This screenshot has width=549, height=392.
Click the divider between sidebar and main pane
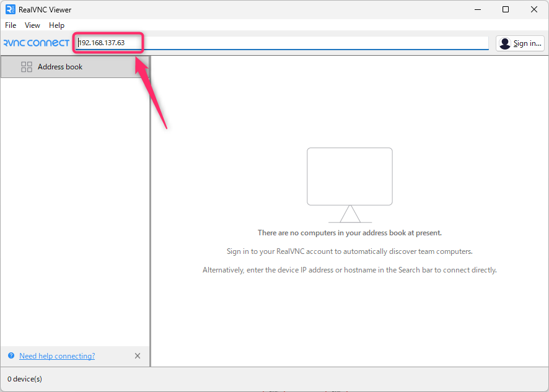pyautogui.click(x=150, y=211)
